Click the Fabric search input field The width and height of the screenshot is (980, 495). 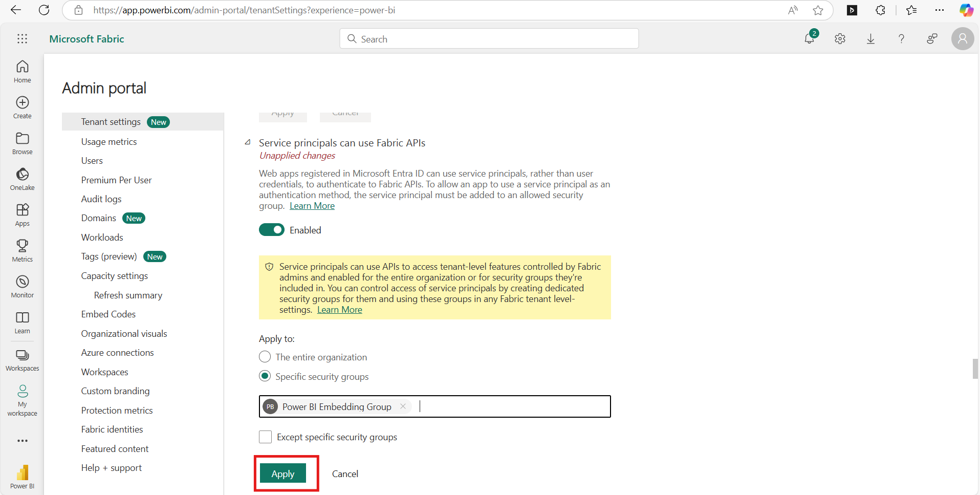[x=489, y=39]
